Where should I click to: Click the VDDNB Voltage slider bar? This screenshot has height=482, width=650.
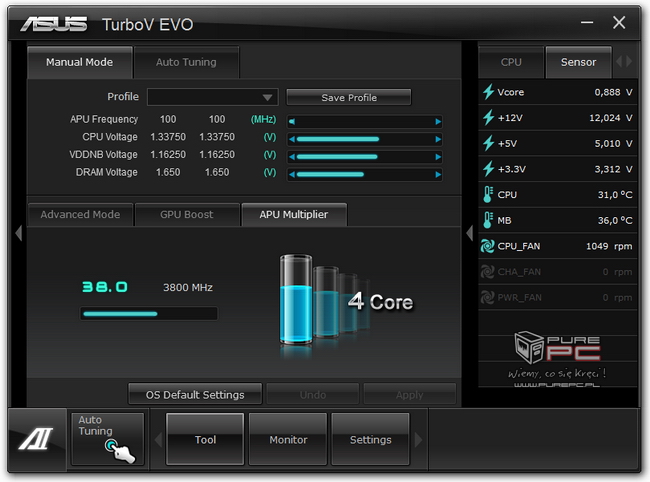365,157
